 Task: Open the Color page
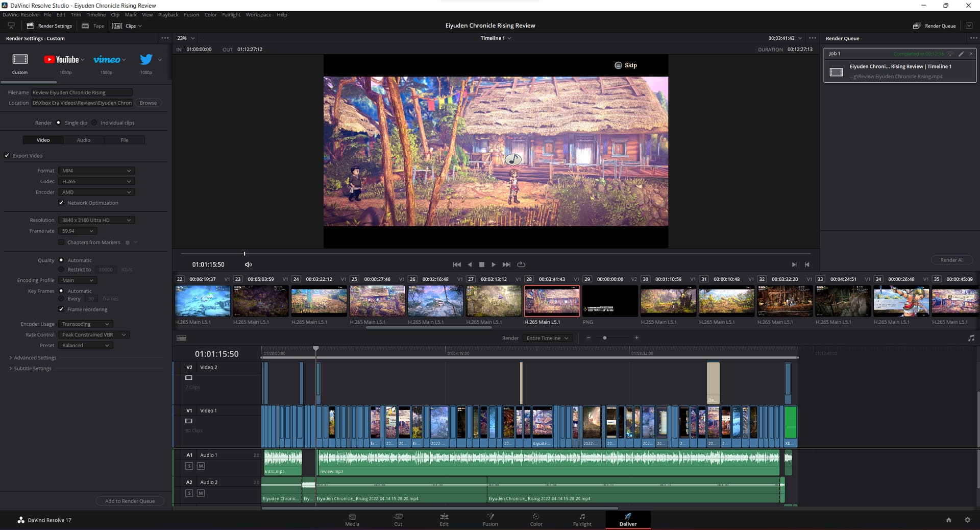point(536,520)
